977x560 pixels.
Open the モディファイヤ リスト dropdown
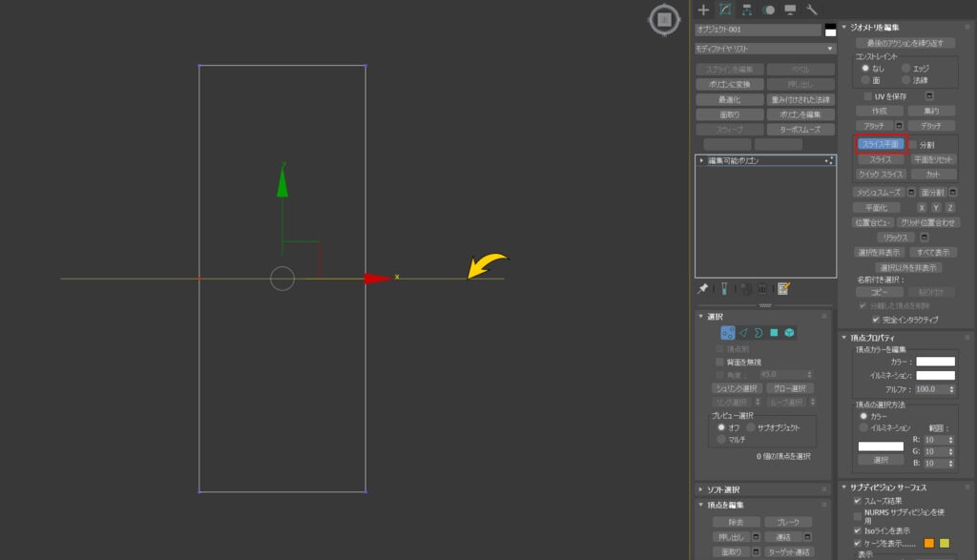click(765, 49)
